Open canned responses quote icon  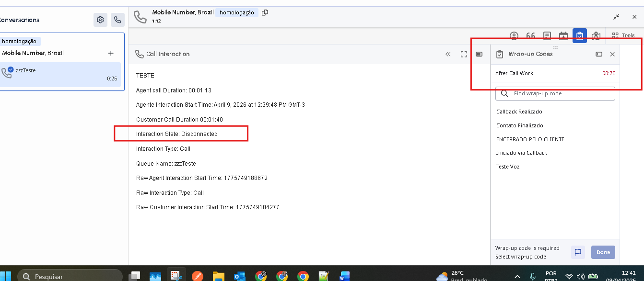[x=531, y=35]
